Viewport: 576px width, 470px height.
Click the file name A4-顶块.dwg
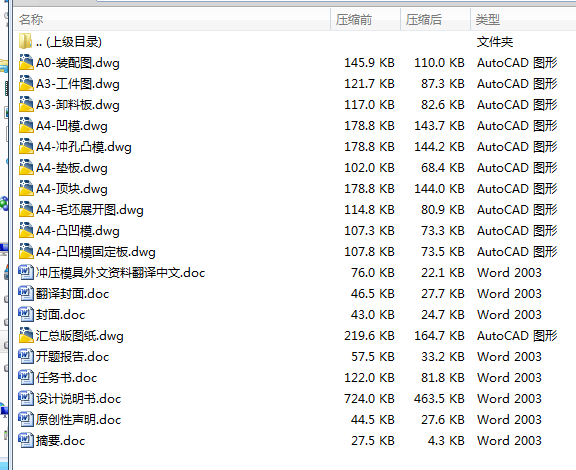pos(72,189)
